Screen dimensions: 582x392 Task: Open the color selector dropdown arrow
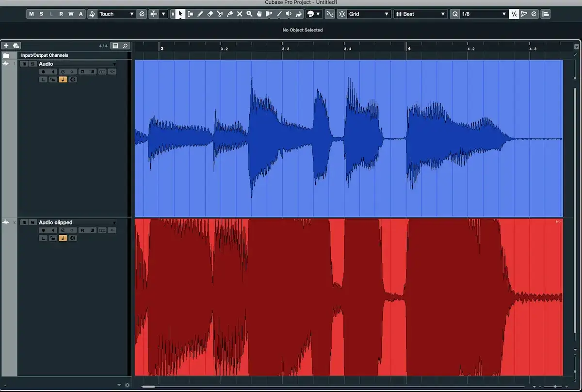[x=318, y=14]
